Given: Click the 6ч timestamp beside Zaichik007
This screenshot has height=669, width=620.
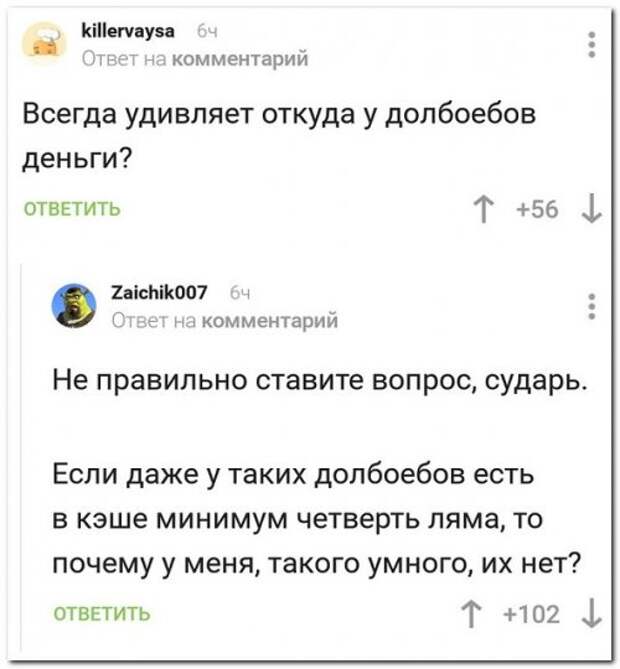Looking at the screenshot, I should point(241,294).
